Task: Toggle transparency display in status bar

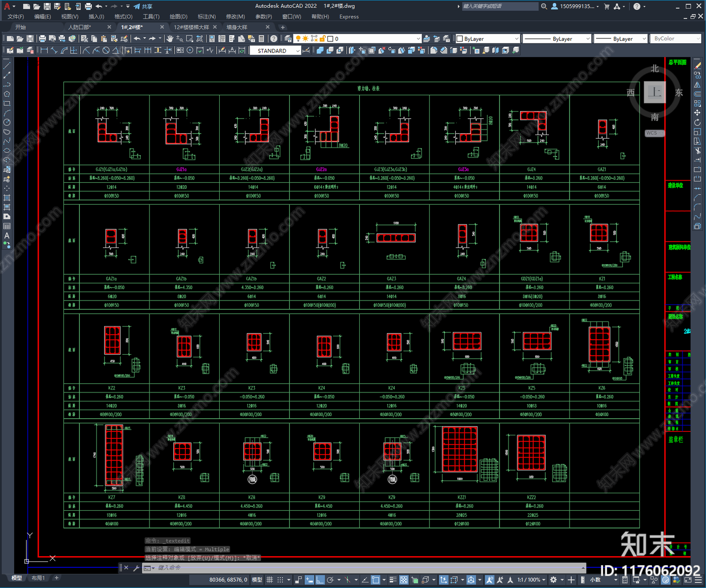Action: 404,580
